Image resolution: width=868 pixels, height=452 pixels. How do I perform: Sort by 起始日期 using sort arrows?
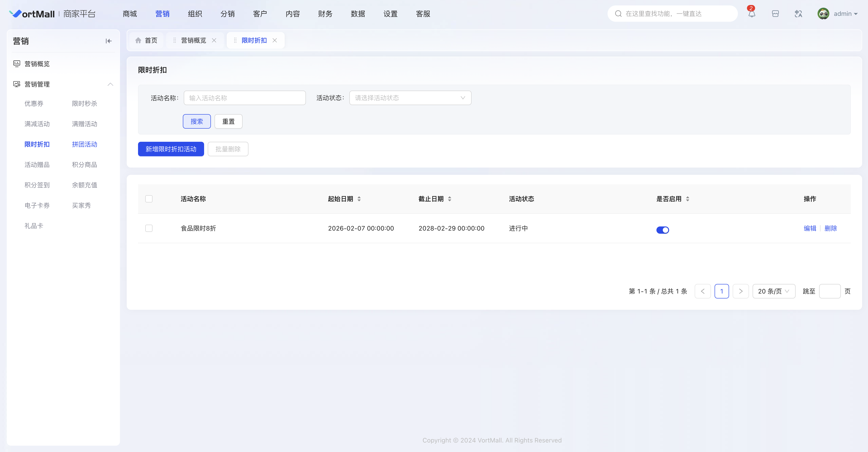click(x=359, y=199)
